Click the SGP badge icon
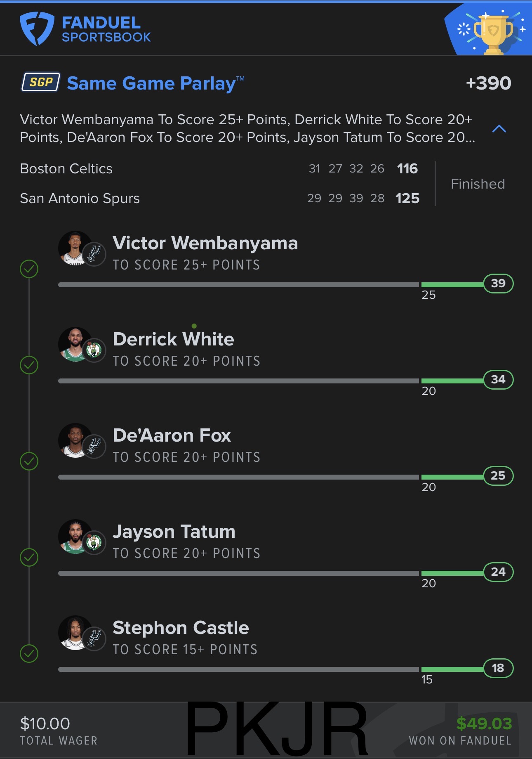This screenshot has width=532, height=759. coord(41,82)
